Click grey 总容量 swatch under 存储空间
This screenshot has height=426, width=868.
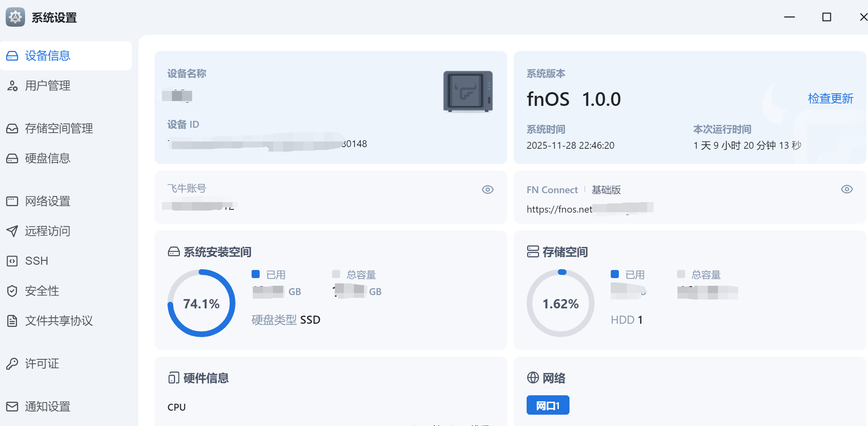681,274
